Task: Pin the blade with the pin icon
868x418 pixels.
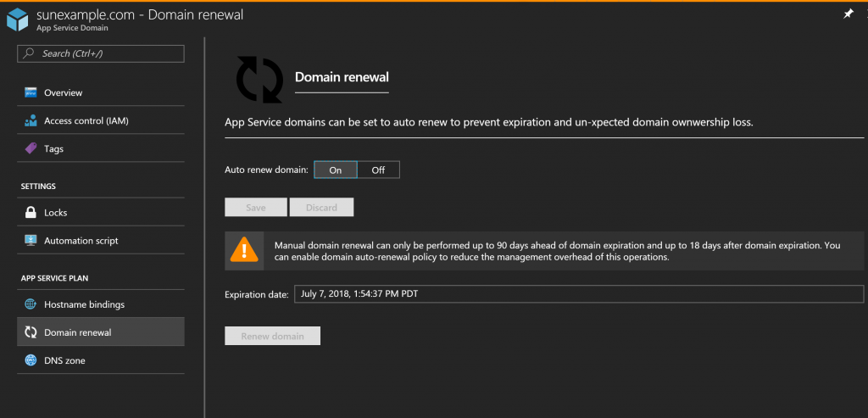Action: click(x=849, y=14)
